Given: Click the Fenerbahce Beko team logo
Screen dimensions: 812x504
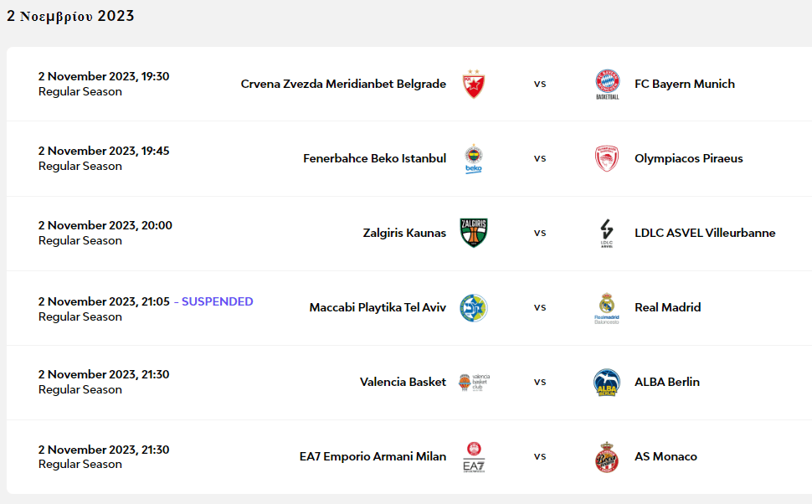Looking at the screenshot, I should 474,158.
